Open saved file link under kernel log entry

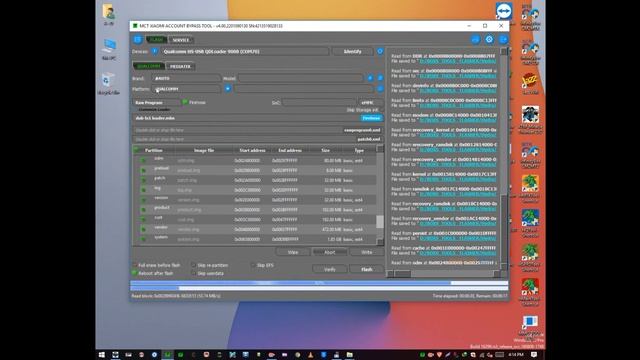click(x=458, y=179)
